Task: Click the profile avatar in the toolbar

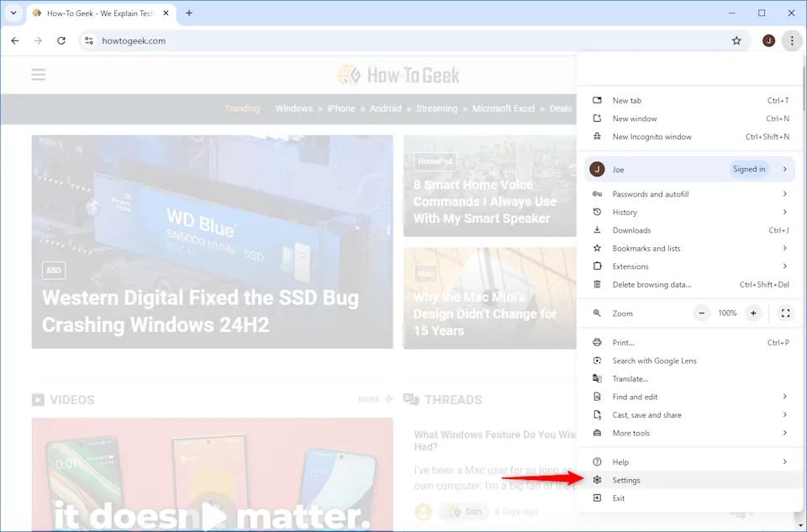Action: pyautogui.click(x=768, y=40)
